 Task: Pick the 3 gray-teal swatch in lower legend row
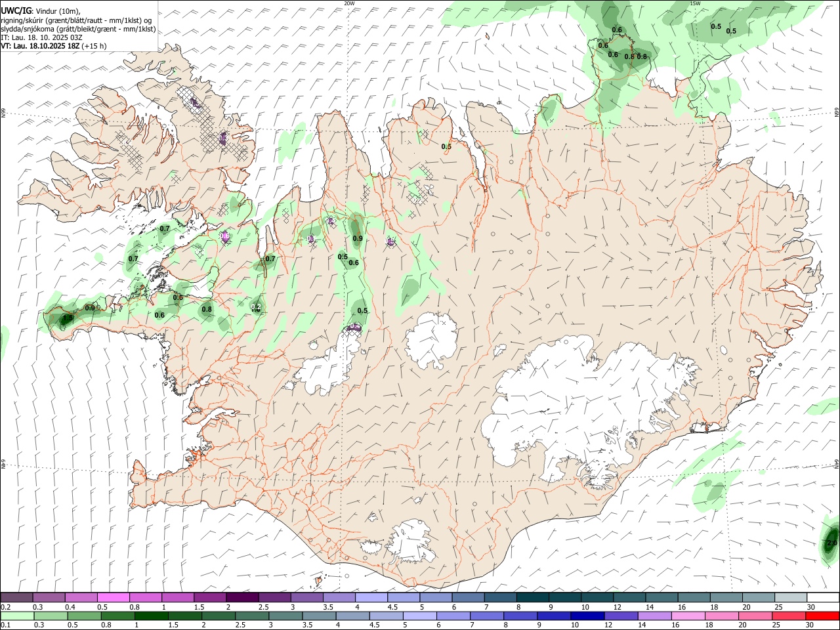[285, 616]
